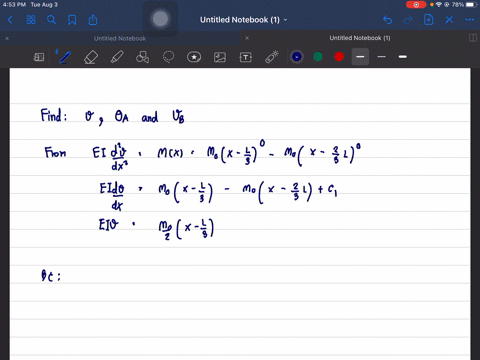Tap the multitasking circle at top center
The height and width of the screenshot is (360, 480).
(160, 19)
